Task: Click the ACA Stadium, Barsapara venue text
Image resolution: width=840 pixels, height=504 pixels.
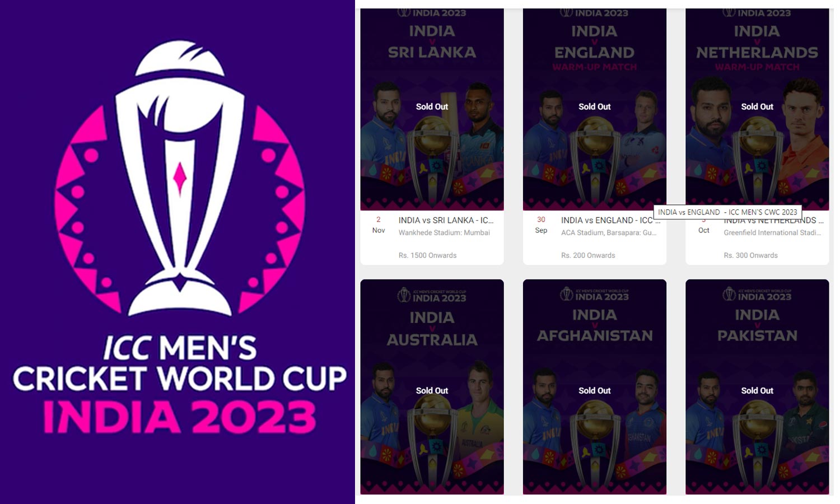Action: 609,232
